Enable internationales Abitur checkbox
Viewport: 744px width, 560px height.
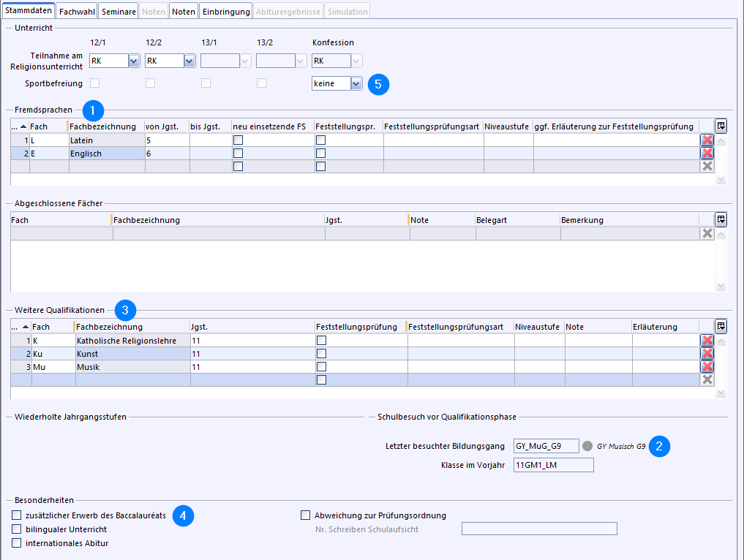[17, 543]
